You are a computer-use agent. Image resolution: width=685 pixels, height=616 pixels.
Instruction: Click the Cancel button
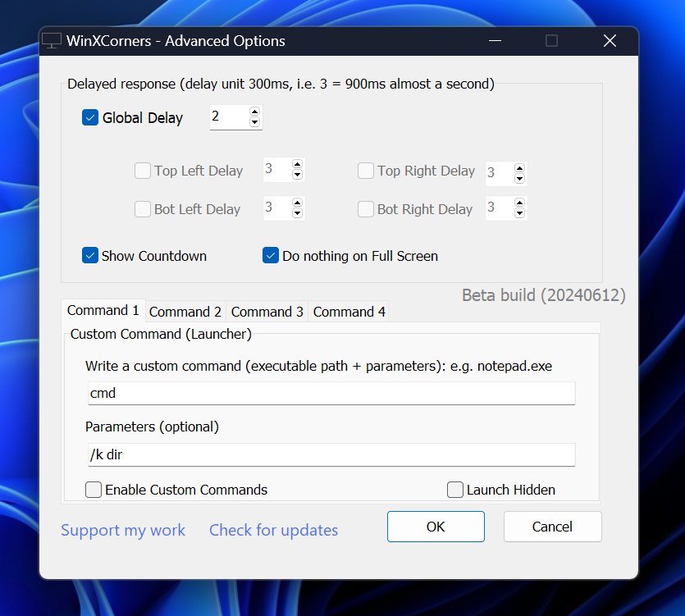(x=553, y=527)
